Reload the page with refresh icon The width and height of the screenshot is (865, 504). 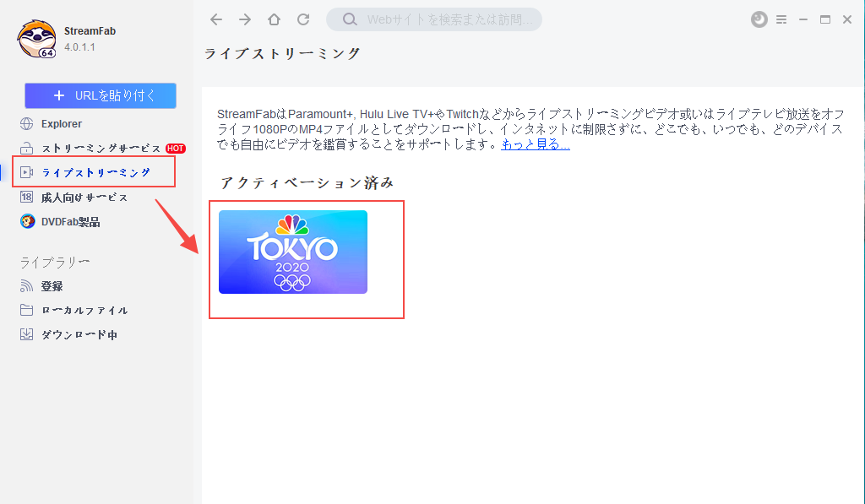tap(303, 19)
